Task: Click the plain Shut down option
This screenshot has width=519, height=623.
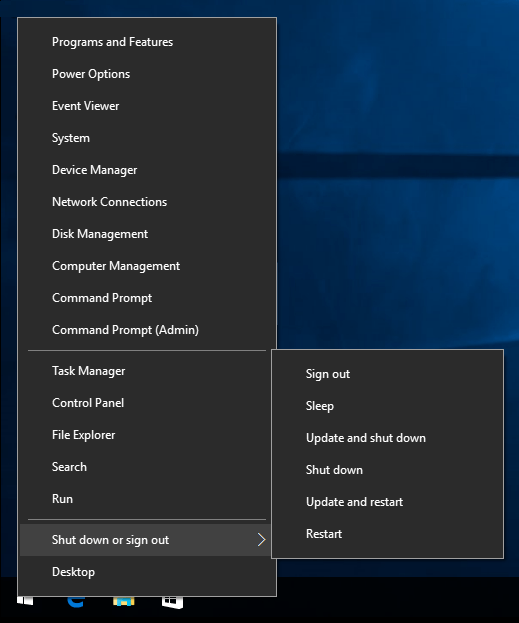Action: tap(387, 470)
